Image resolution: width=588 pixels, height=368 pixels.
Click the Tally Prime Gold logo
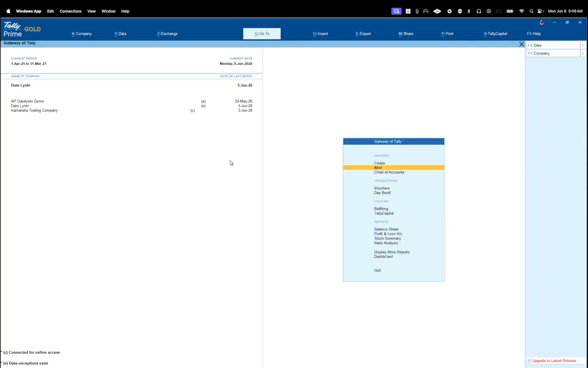point(22,29)
